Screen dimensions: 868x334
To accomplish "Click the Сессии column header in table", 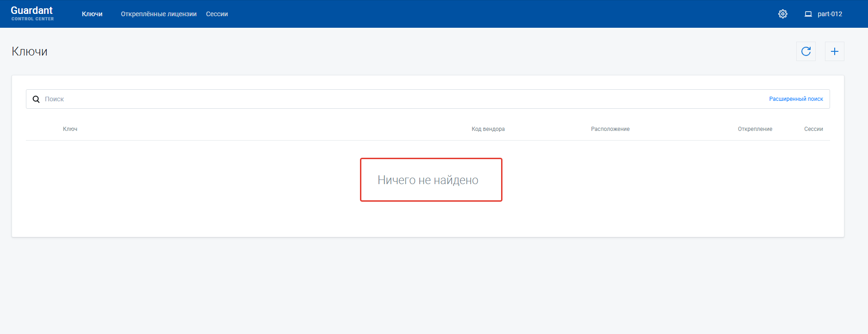I will tap(813, 129).
